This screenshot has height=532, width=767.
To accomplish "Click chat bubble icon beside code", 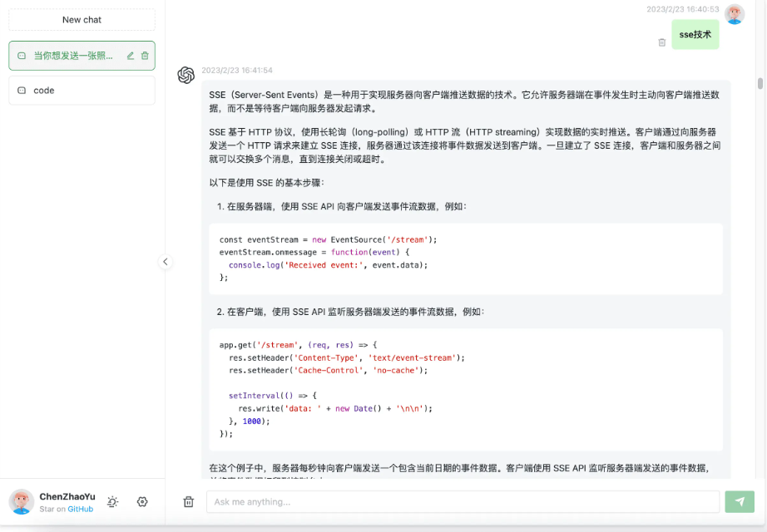I will click(x=22, y=91).
